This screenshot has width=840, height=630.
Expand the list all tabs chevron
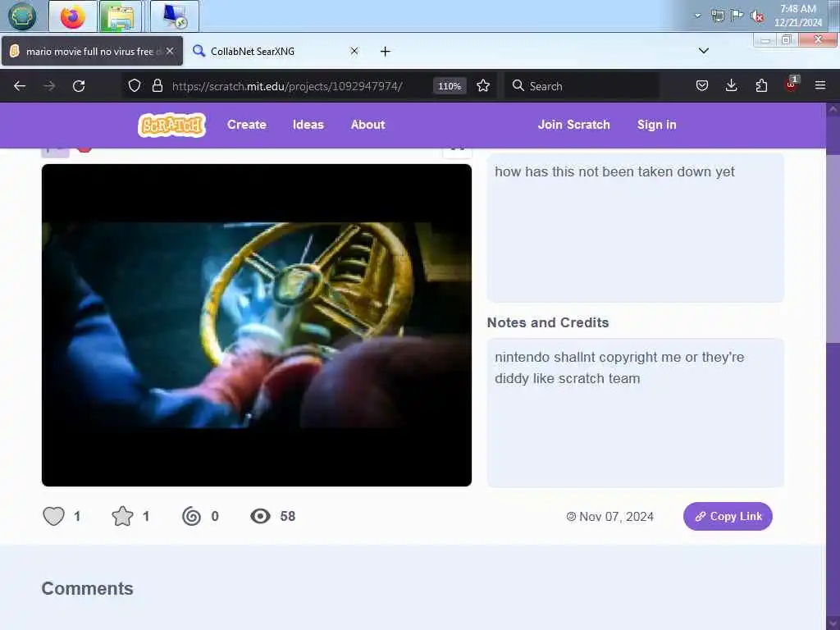point(703,51)
